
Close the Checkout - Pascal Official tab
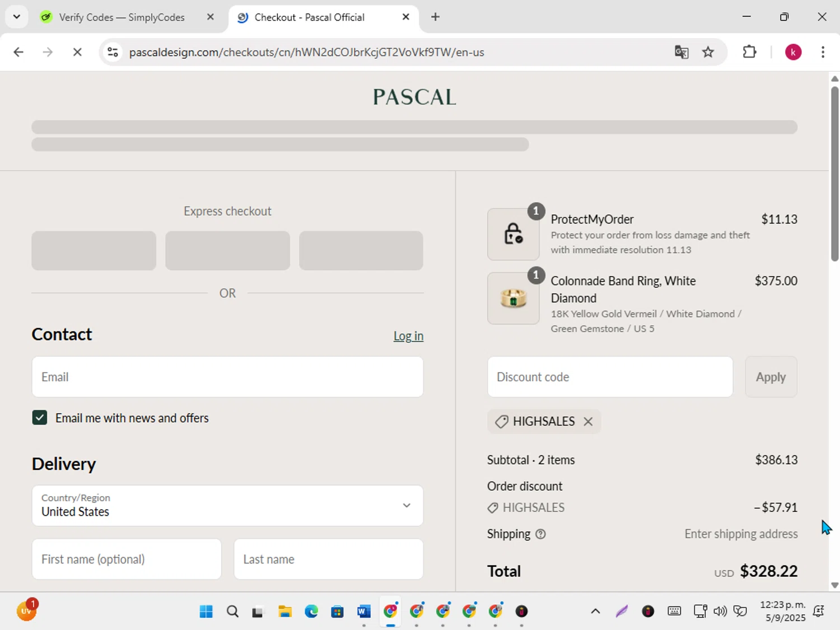tap(406, 17)
